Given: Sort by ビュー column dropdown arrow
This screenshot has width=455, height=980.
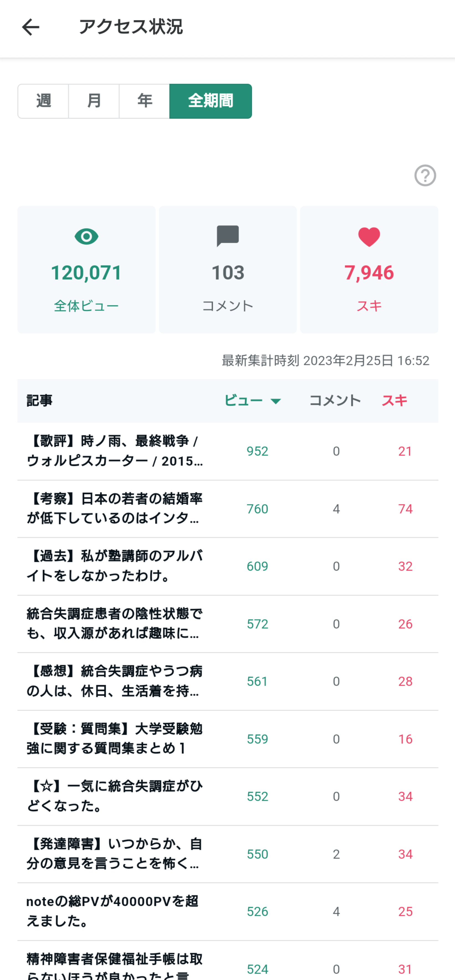Looking at the screenshot, I should click(276, 401).
